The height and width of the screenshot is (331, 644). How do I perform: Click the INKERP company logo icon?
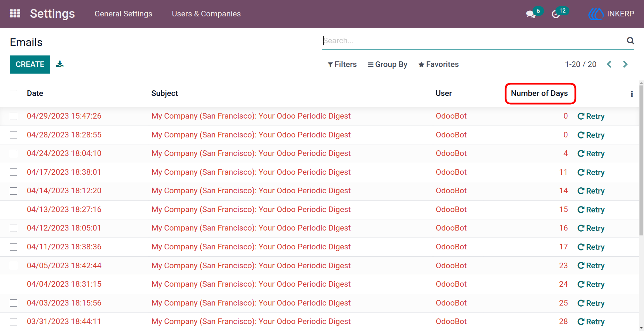click(596, 14)
